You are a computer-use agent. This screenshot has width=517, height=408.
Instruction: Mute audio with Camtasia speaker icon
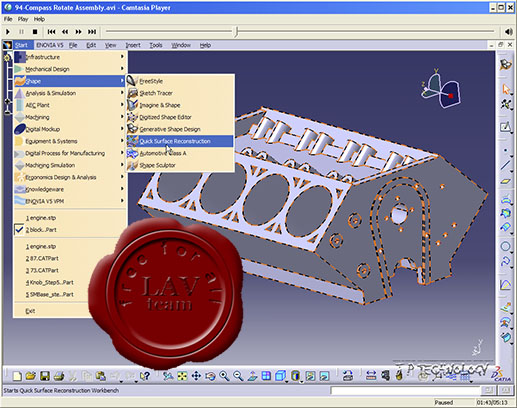pos(508,32)
